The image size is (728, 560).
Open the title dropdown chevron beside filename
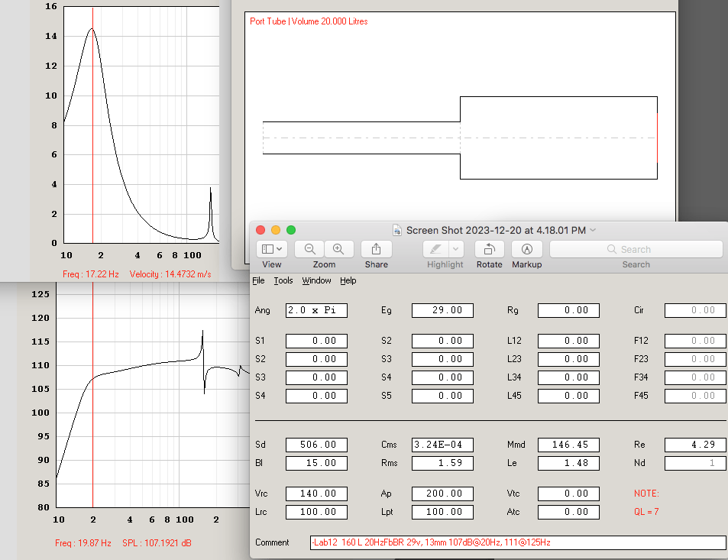click(x=593, y=230)
